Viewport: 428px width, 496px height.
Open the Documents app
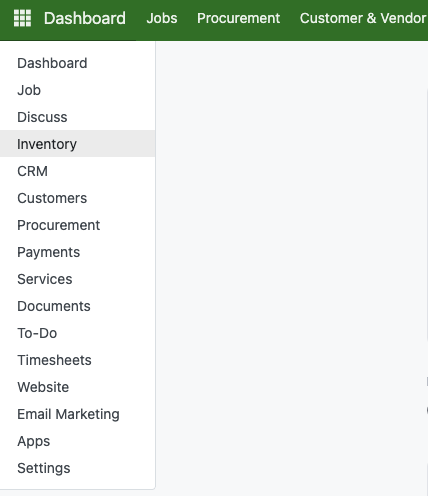click(x=77, y=306)
